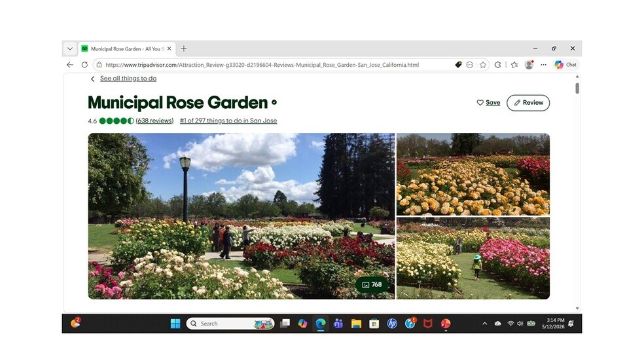
Task: Expand the tab actions dropdown arrow
Action: tap(70, 48)
